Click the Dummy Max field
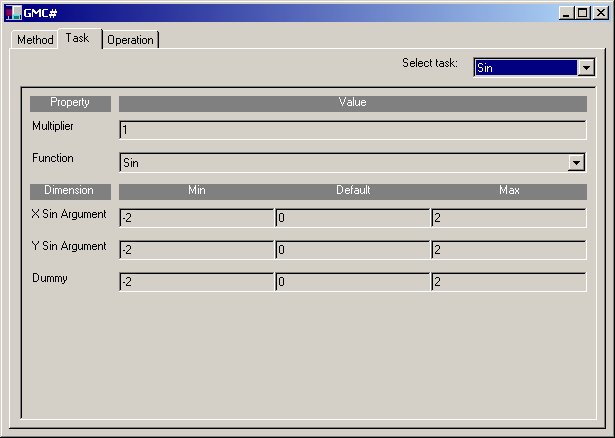The height and width of the screenshot is (438, 615). coord(508,282)
